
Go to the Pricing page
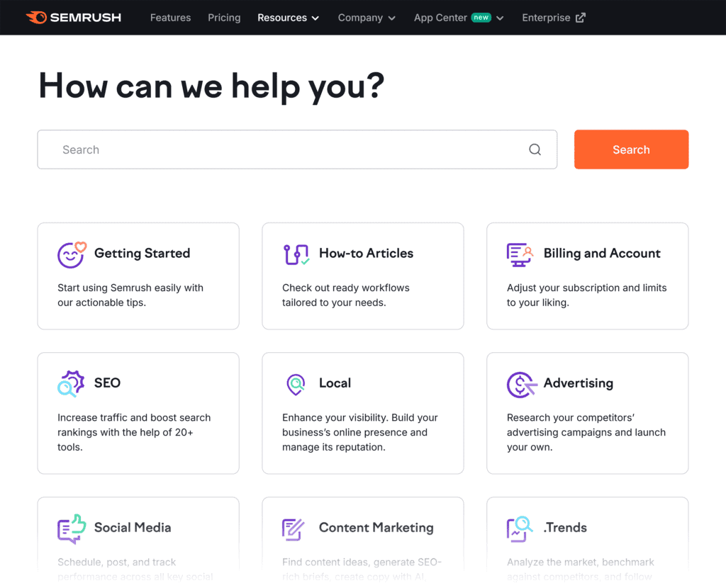pyautogui.click(x=224, y=18)
